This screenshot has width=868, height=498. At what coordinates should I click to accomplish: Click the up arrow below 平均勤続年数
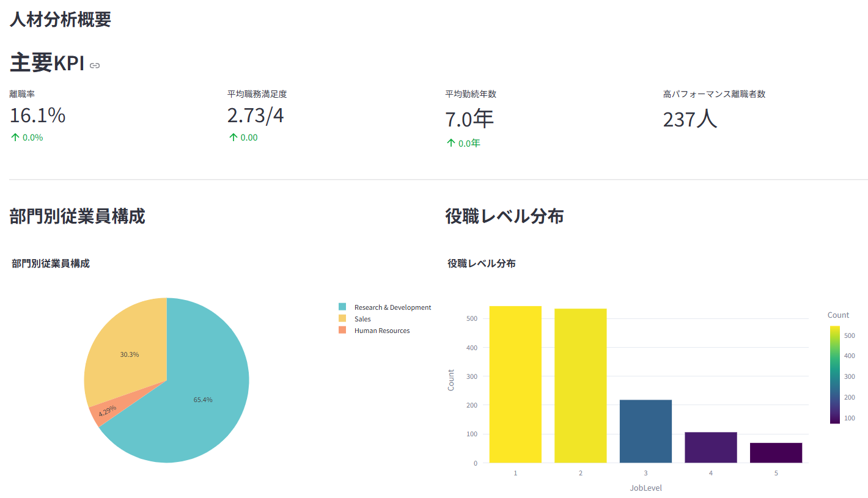pyautogui.click(x=450, y=142)
